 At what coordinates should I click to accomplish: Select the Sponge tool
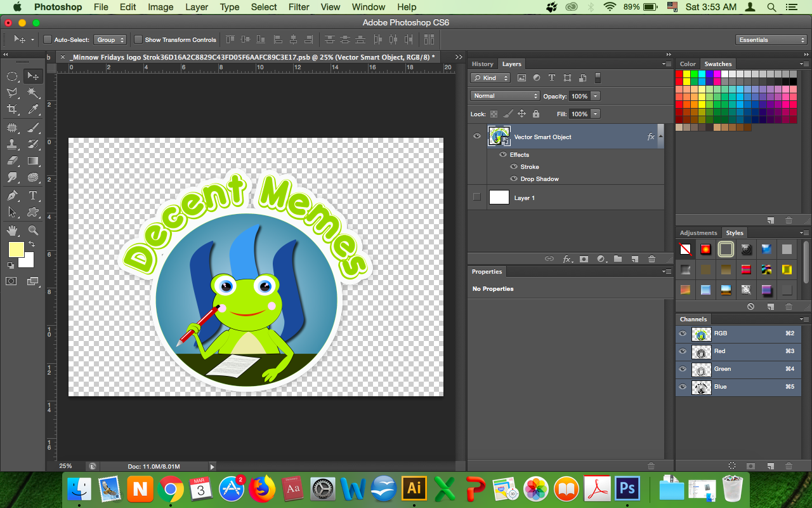(x=33, y=178)
